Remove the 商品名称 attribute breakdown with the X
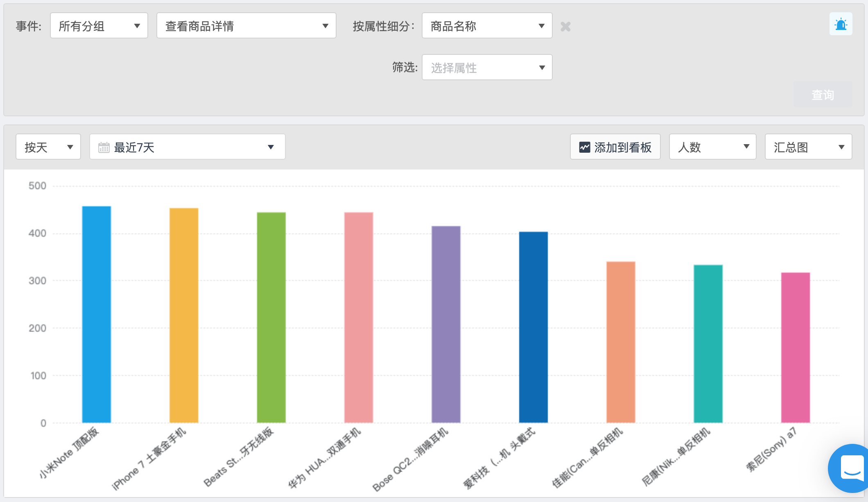Image resolution: width=868 pixels, height=502 pixels. (x=565, y=27)
